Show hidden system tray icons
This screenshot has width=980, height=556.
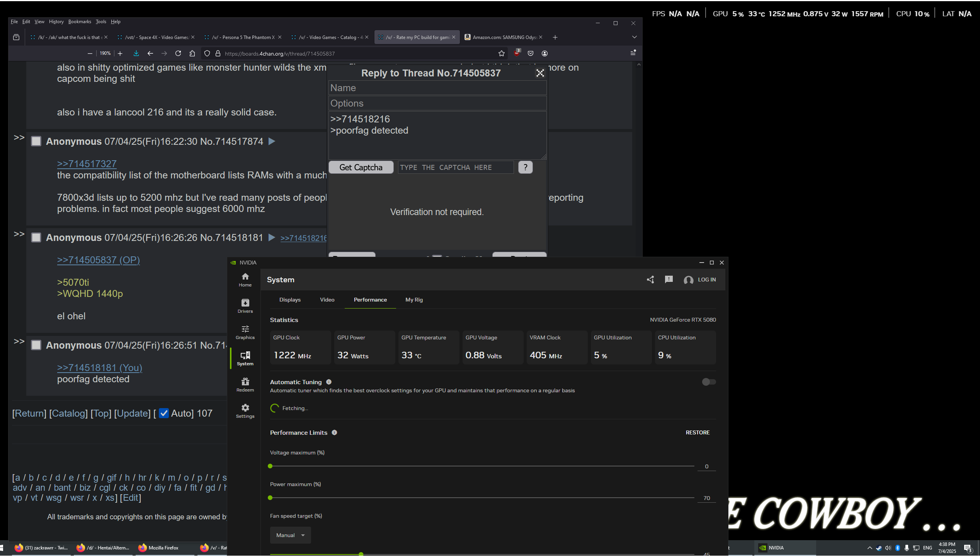coord(869,548)
